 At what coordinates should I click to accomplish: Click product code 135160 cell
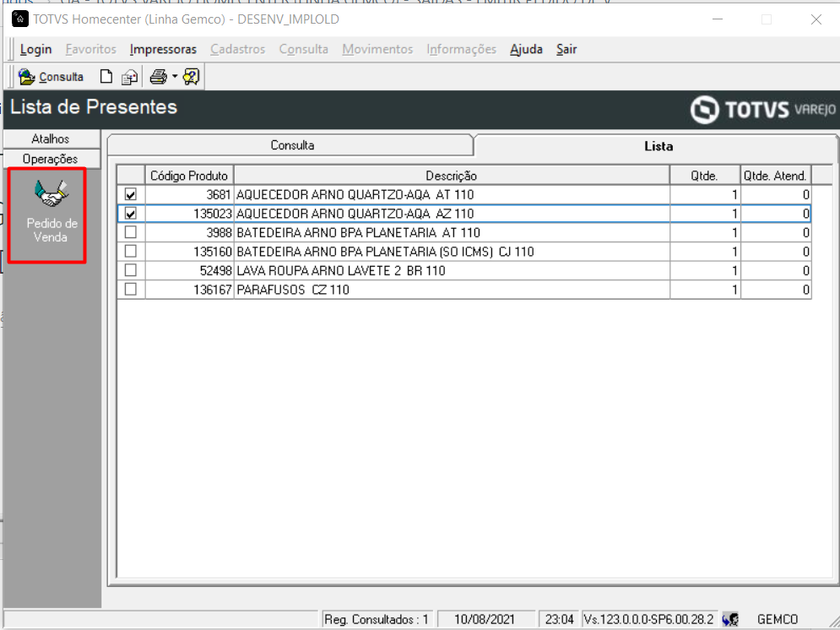pos(190,252)
